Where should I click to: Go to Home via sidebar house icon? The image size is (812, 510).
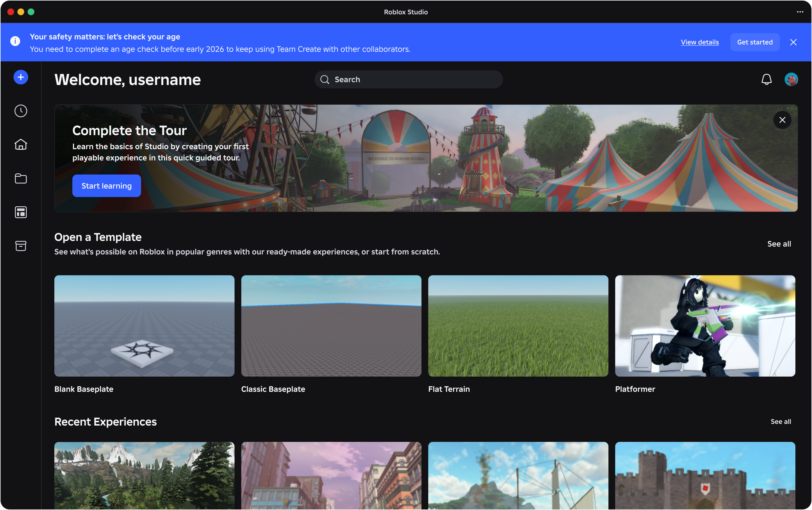pyautogui.click(x=21, y=145)
